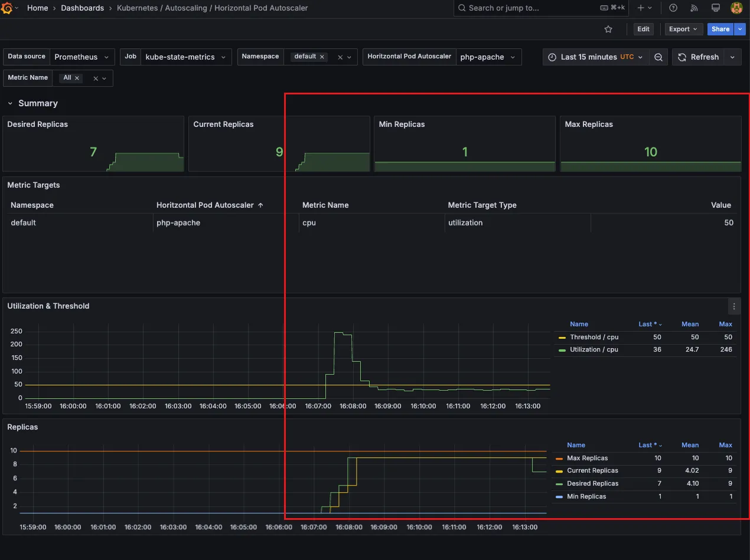
Task: Click the cpu table cell
Action: click(371, 222)
